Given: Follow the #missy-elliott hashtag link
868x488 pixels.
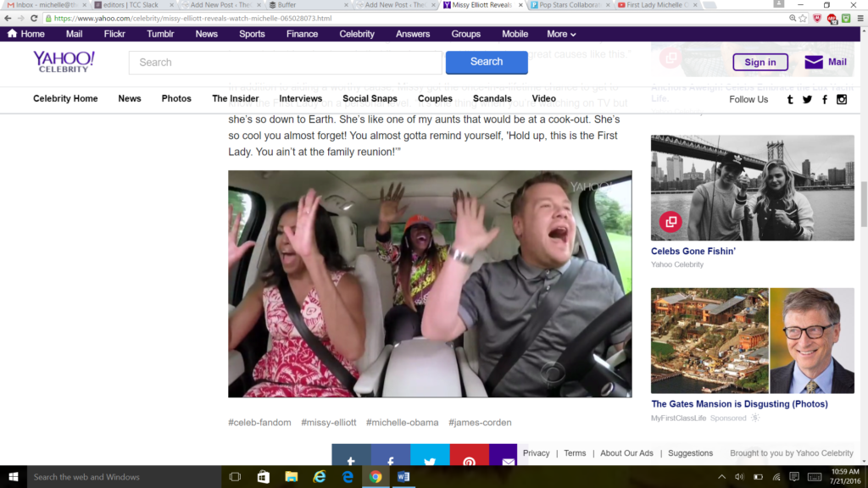Looking at the screenshot, I should coord(328,423).
